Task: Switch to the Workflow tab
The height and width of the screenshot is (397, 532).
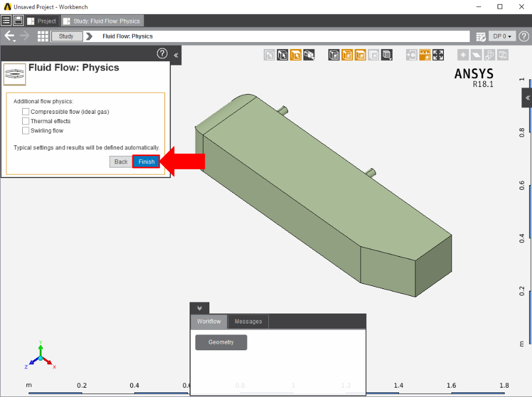Action: [209, 321]
